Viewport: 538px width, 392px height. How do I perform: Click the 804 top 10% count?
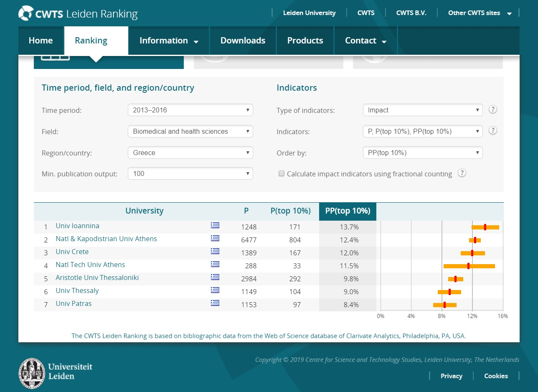point(295,240)
